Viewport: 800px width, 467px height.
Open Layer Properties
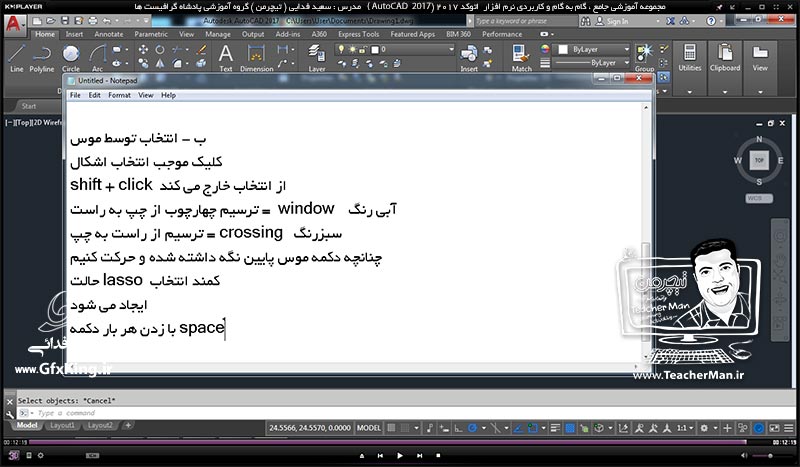(316, 58)
